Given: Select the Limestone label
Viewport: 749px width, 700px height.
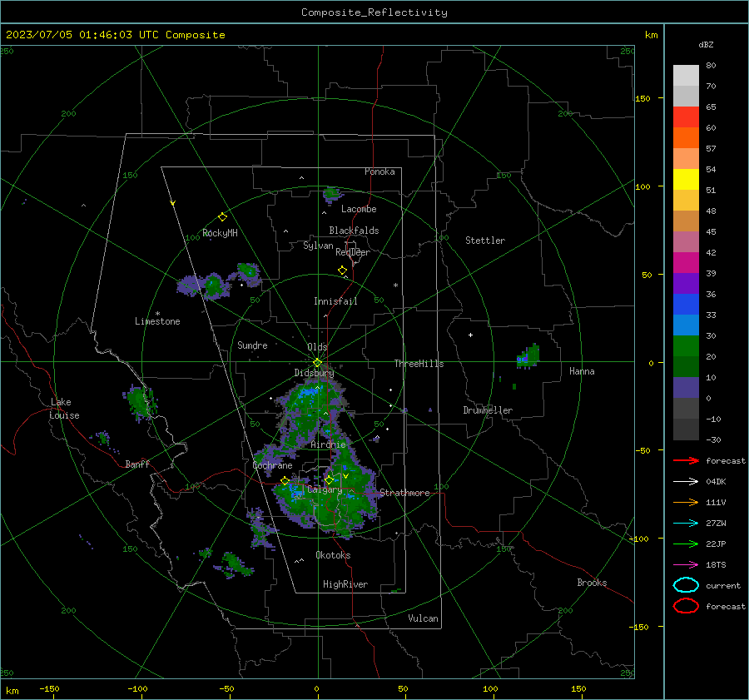Looking at the screenshot, I should (x=157, y=321).
